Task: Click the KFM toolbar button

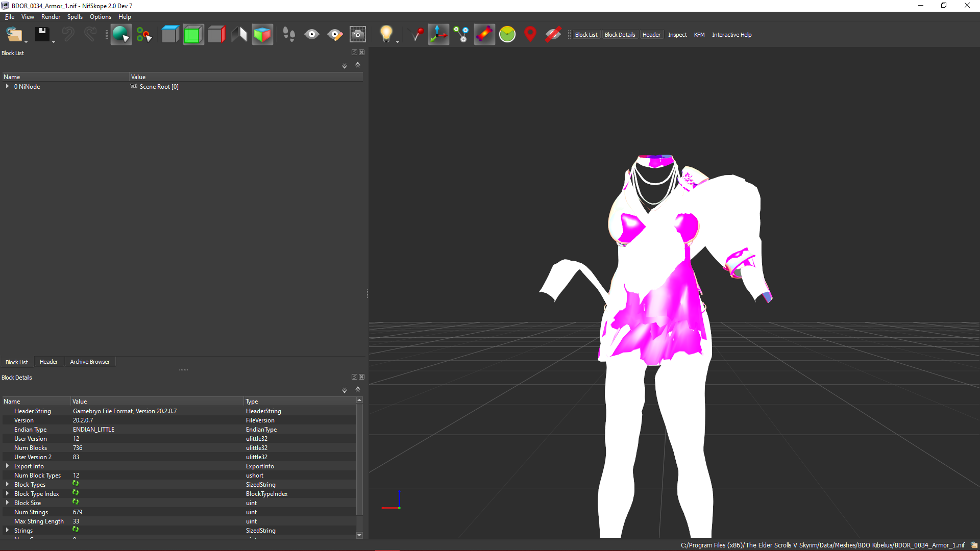Action: tap(699, 35)
